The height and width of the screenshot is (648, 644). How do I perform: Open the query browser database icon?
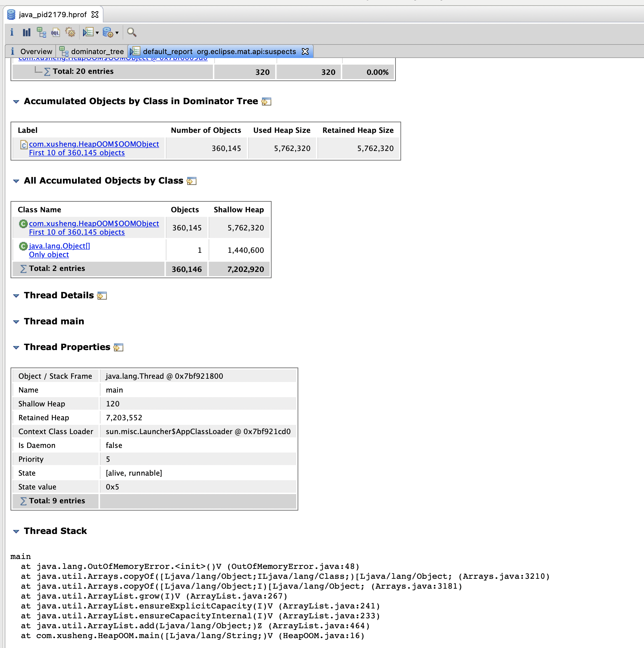pos(108,32)
